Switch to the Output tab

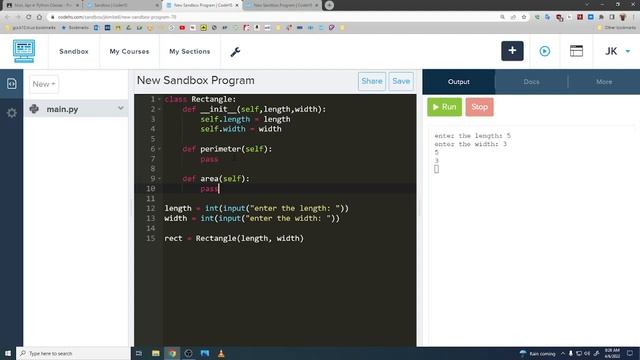click(x=459, y=82)
